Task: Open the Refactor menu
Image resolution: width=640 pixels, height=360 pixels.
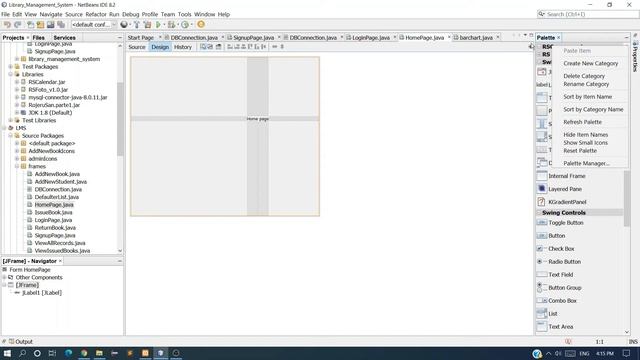Action: (96, 14)
